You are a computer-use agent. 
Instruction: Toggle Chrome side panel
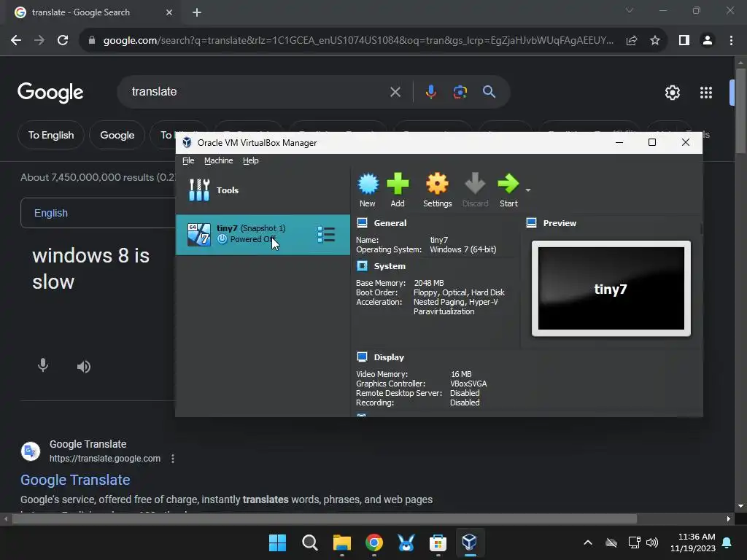[684, 41]
